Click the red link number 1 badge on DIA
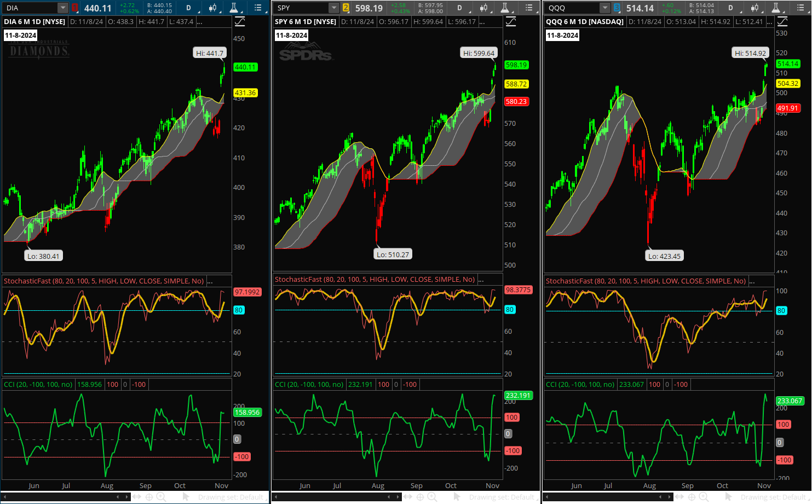Image resolution: width=812 pixels, height=504 pixels. point(74,8)
